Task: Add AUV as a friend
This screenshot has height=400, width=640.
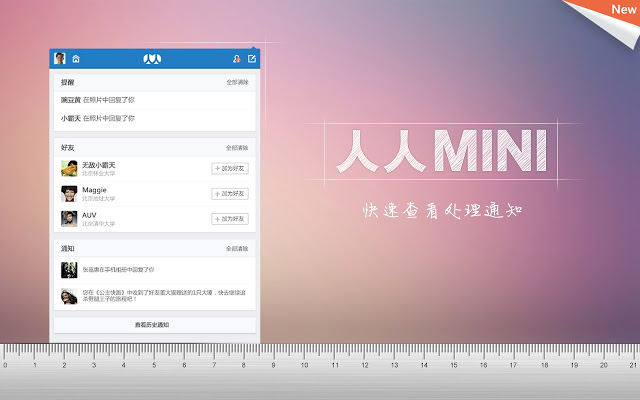Action: click(x=230, y=219)
